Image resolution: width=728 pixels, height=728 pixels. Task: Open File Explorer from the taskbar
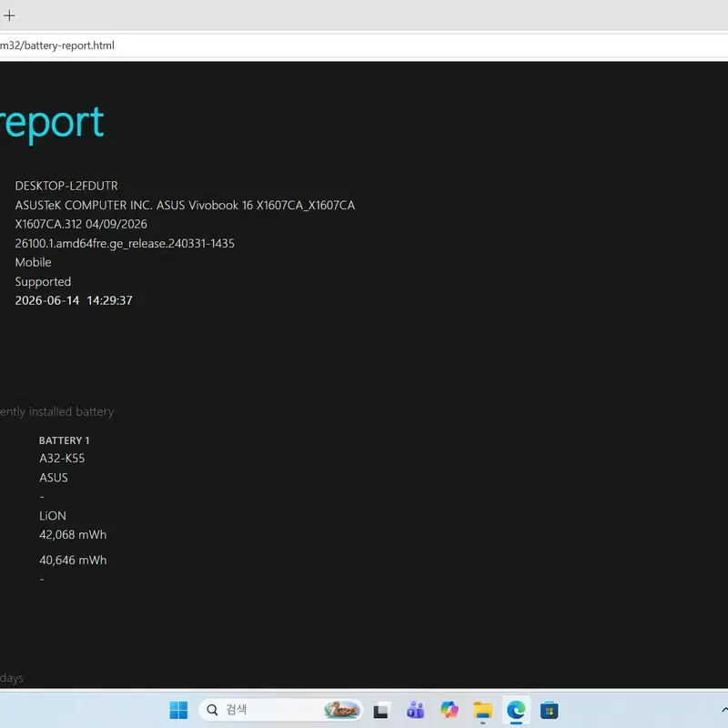pyautogui.click(x=483, y=710)
